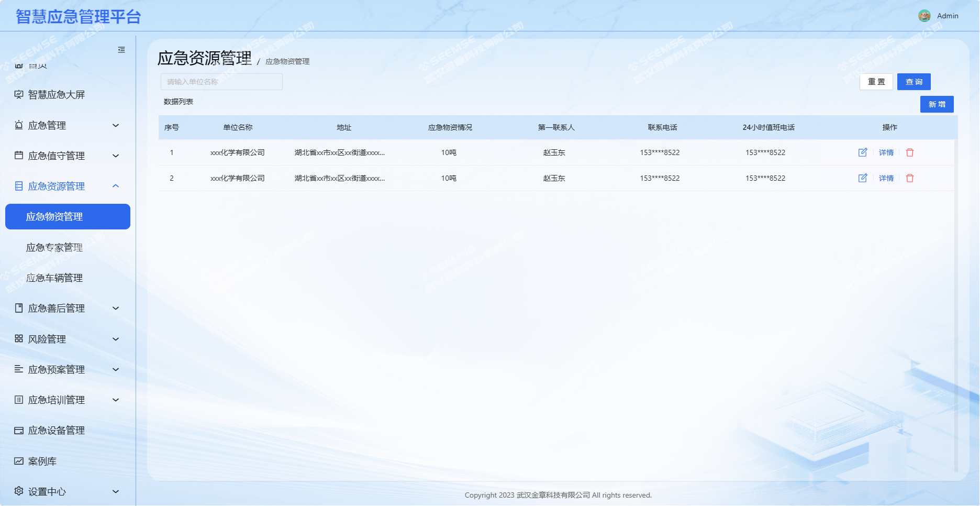
Task: Expand the 应急值守管理 submenu arrow
Action: click(116, 156)
